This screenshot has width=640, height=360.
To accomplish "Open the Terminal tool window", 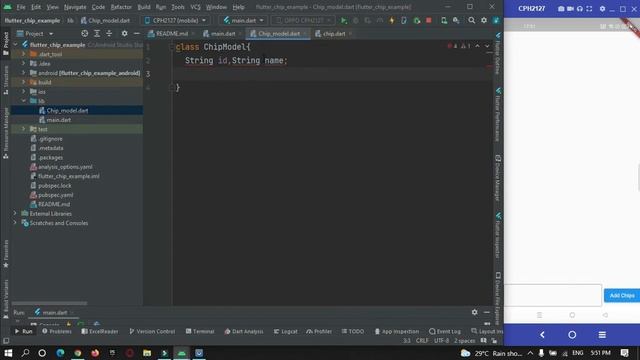I will coord(200,331).
